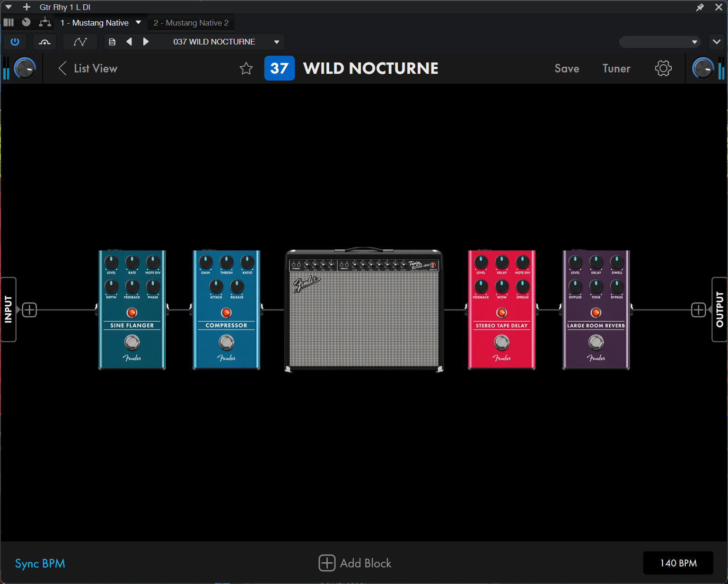Screen dimensions: 728x584
Task: Click the Save button
Action: [567, 69]
